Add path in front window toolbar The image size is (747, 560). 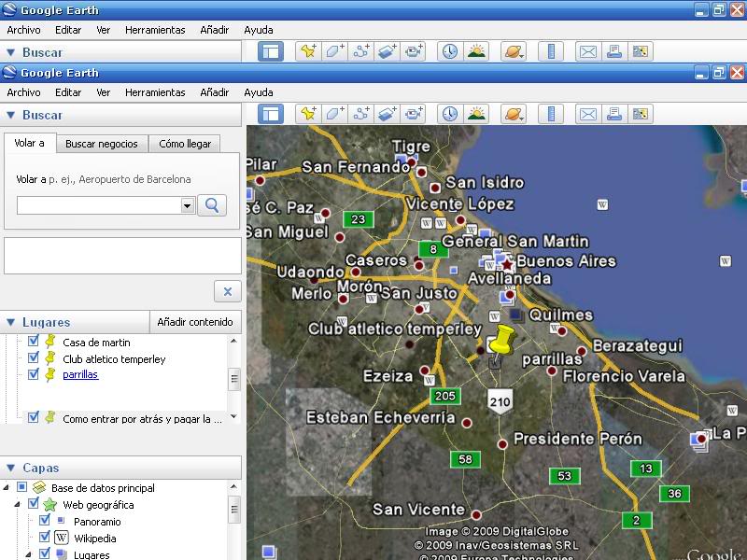(x=360, y=114)
